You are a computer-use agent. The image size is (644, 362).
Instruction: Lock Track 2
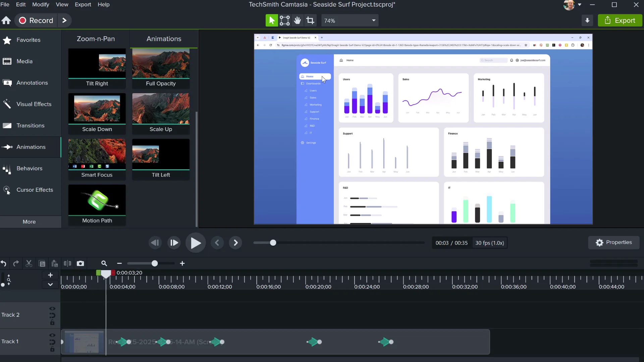click(x=52, y=323)
